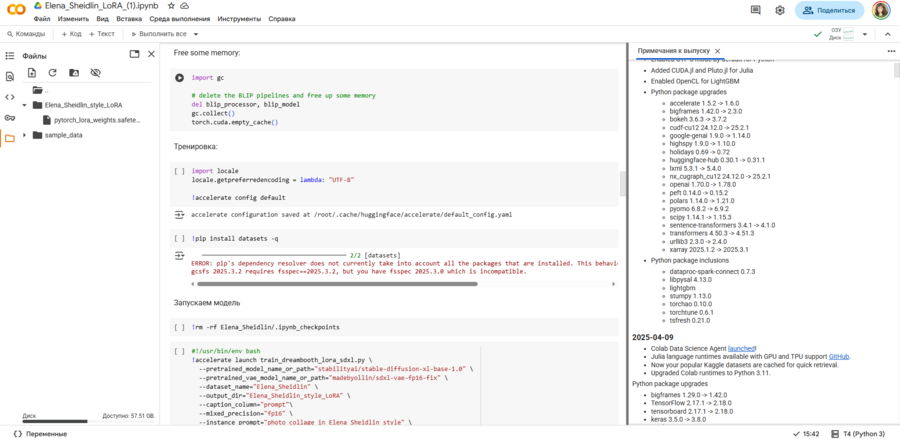Viewport: 900px width, 439px height.
Task: Run the 'import locale' cell bracket
Action: coord(180,171)
